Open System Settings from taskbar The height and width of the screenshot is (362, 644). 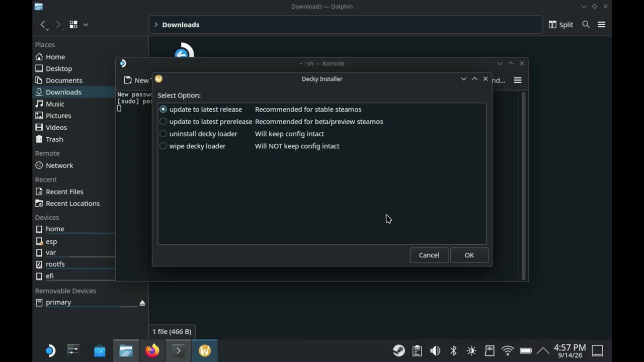click(73, 350)
